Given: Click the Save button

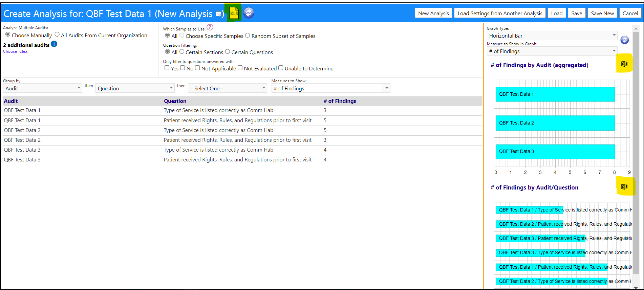Looking at the screenshot, I should 577,13.
